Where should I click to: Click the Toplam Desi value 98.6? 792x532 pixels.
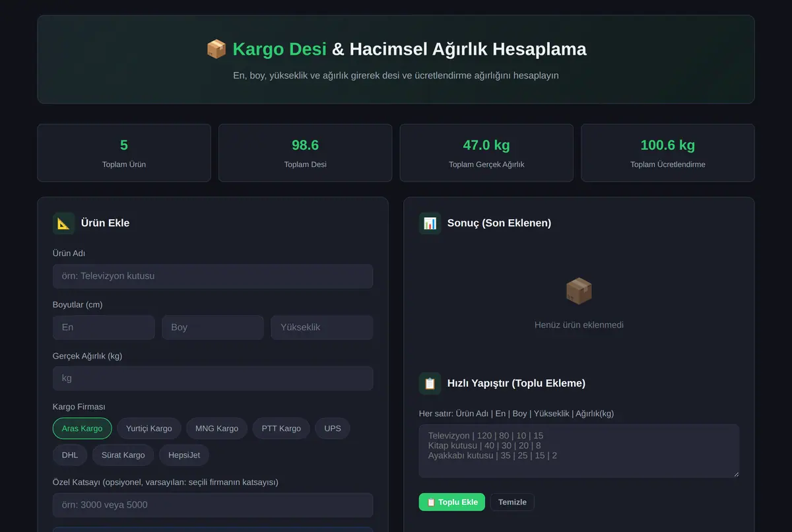pos(305,145)
